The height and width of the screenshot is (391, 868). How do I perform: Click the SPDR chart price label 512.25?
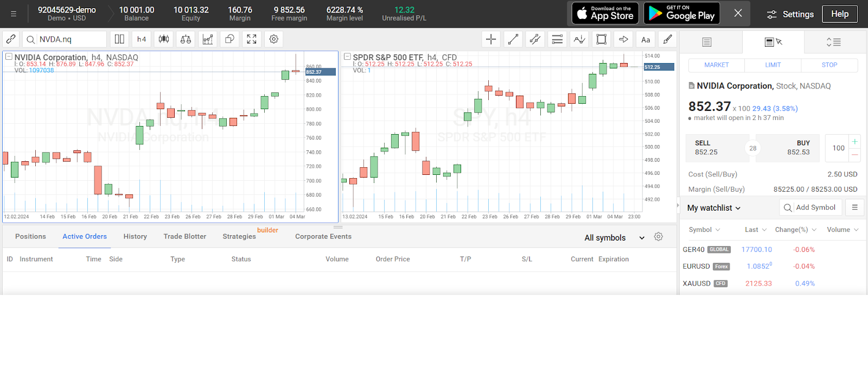pyautogui.click(x=659, y=67)
